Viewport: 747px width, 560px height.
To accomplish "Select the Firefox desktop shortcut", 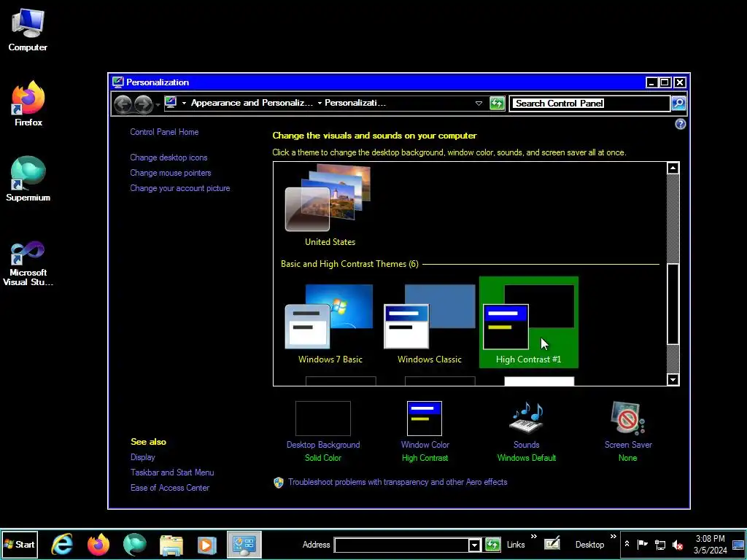I will [x=28, y=104].
